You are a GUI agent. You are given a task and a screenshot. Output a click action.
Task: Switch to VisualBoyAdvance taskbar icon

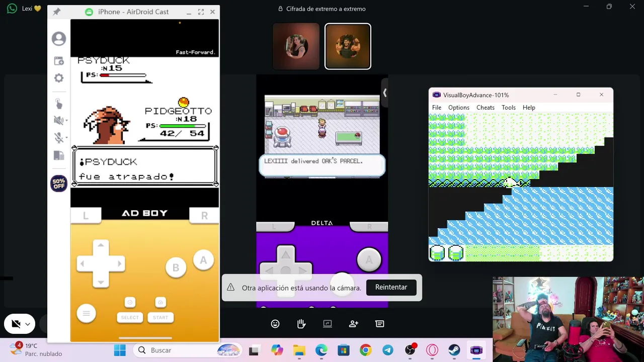(x=476, y=350)
